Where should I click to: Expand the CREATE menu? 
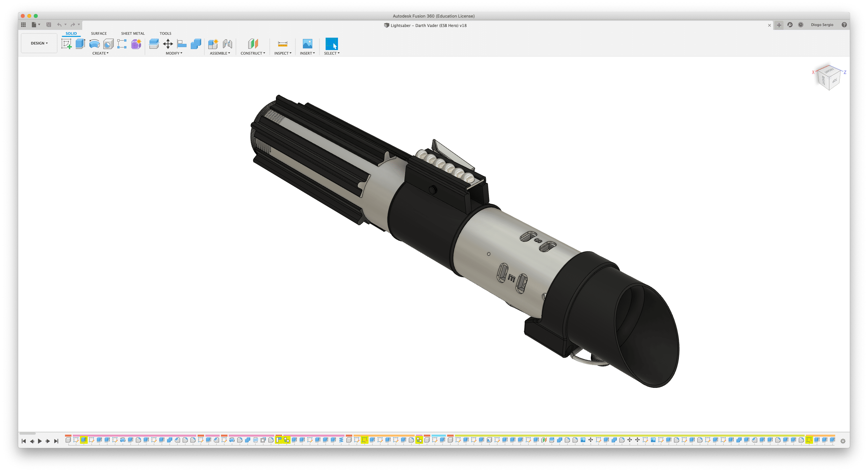[x=100, y=53]
